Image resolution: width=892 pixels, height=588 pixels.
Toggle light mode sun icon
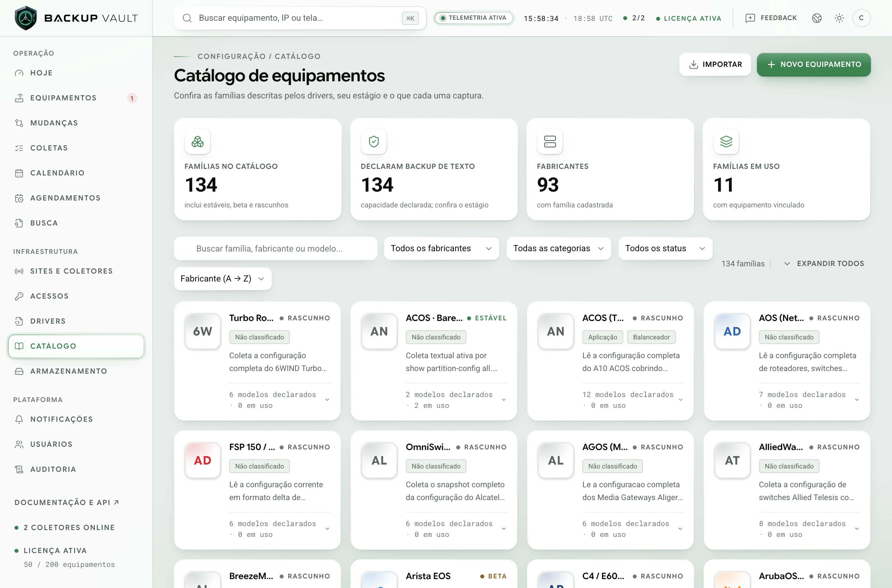tap(839, 18)
